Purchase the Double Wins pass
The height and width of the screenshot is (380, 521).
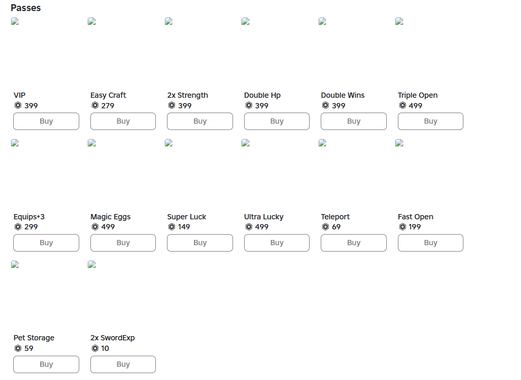coord(354,121)
